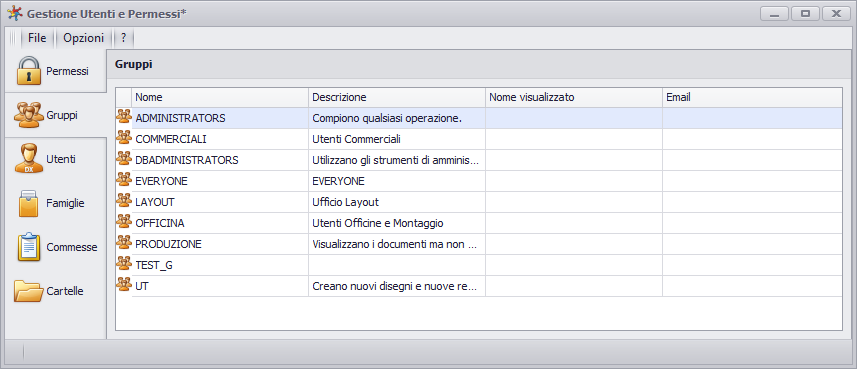Sort by the Nome column header

(220, 97)
